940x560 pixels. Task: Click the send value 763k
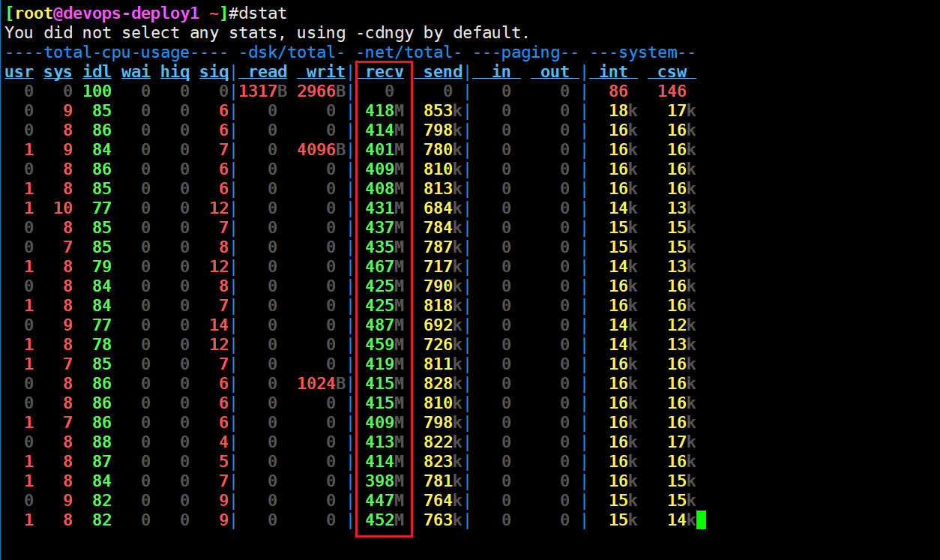point(444,520)
